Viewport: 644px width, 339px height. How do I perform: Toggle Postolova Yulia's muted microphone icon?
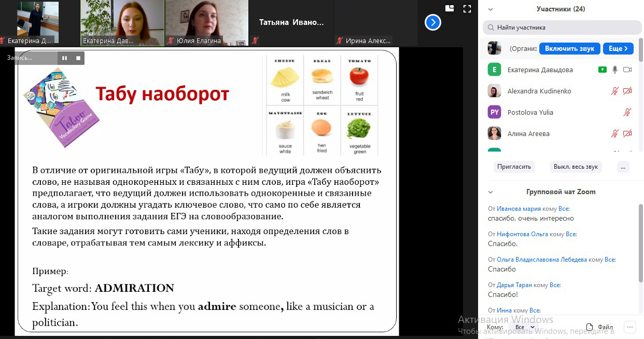pyautogui.click(x=627, y=112)
